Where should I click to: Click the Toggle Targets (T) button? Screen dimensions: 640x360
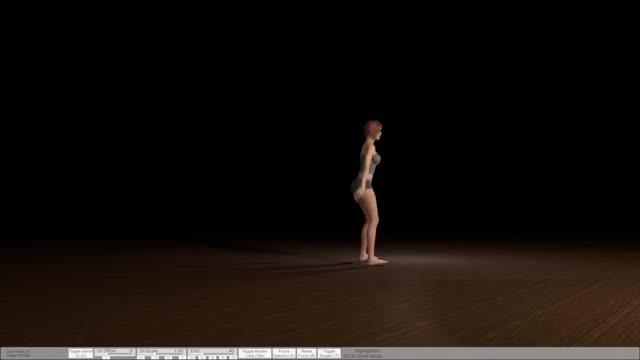pos(329,353)
